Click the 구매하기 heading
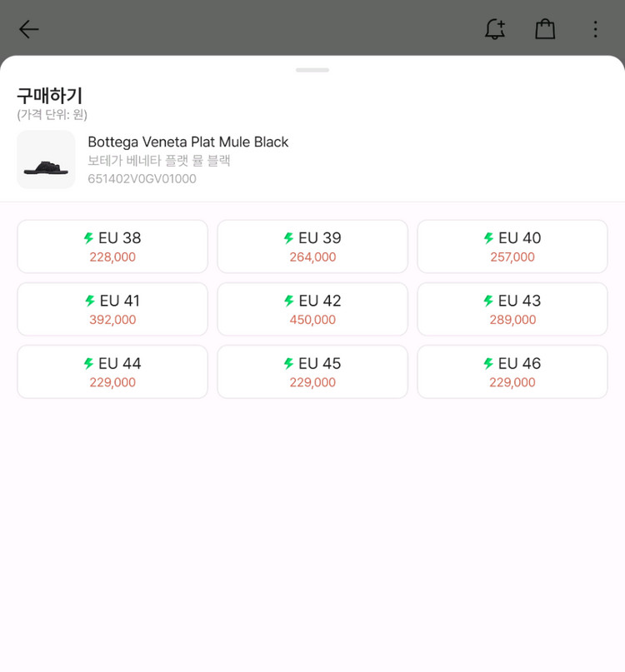The height and width of the screenshot is (672, 625). coord(49,95)
